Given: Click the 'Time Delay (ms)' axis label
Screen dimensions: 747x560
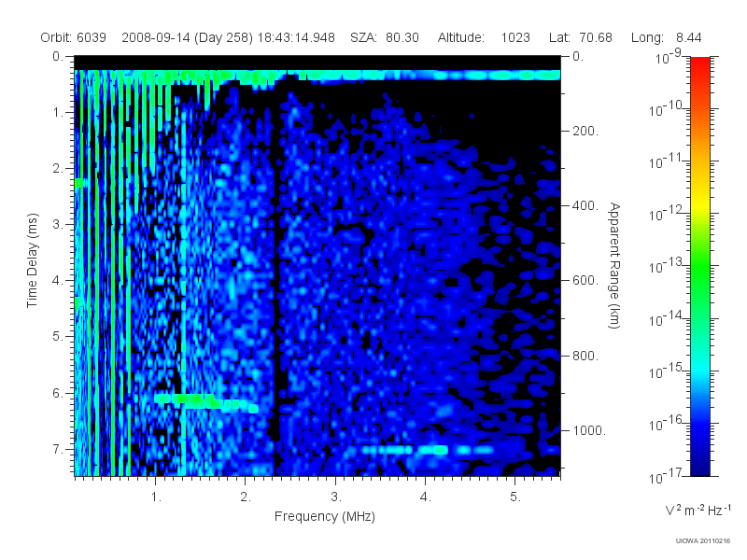Looking at the screenshot, I should (x=32, y=260).
